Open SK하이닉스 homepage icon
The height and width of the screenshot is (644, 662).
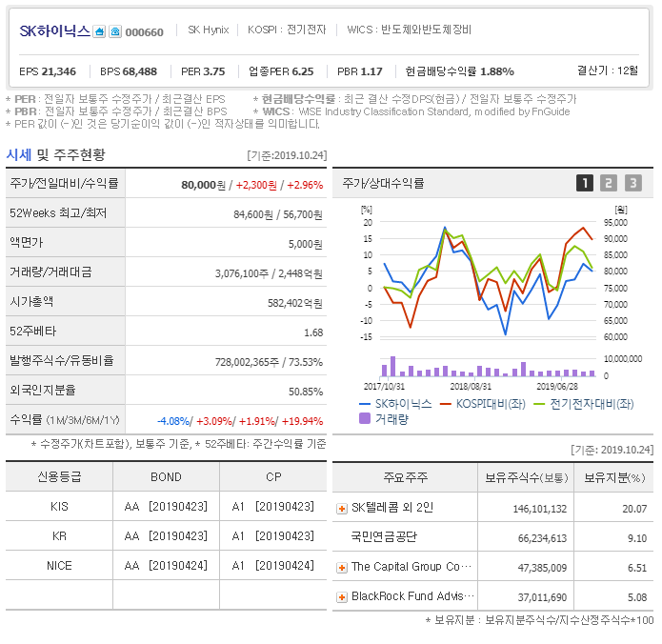(99, 31)
